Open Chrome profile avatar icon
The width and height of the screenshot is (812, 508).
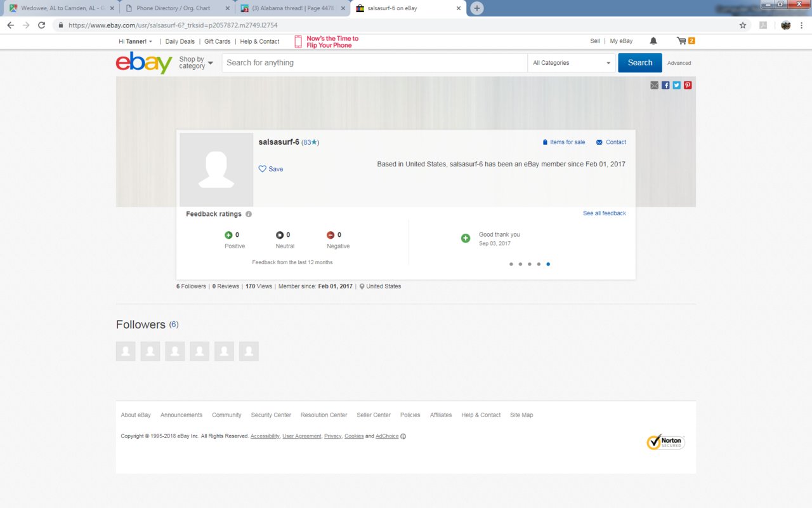[786, 25]
